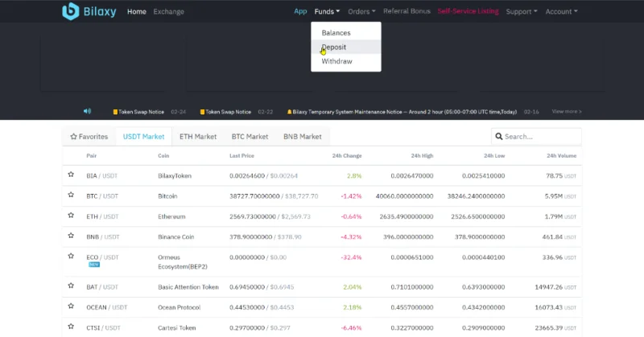644x337 pixels.
Task: Click the bell icon of maintenance notice
Action: pyautogui.click(x=289, y=112)
